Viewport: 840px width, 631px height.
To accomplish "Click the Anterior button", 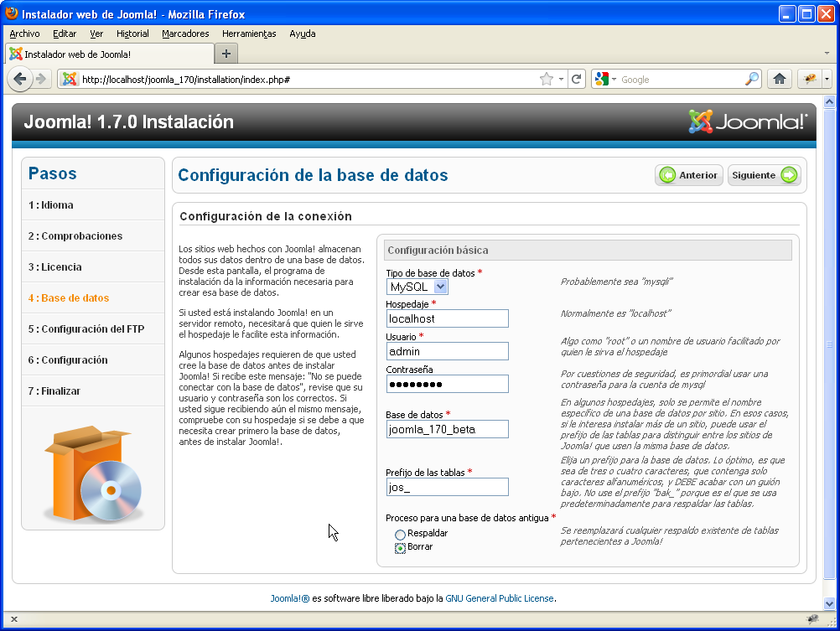I will 689,175.
